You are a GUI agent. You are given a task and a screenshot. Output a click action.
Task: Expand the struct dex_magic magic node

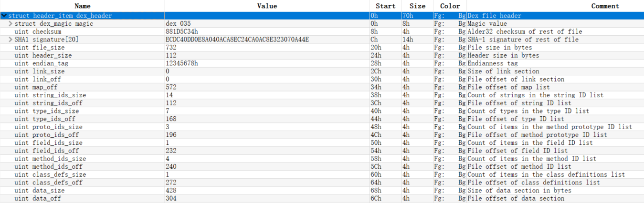(11, 24)
